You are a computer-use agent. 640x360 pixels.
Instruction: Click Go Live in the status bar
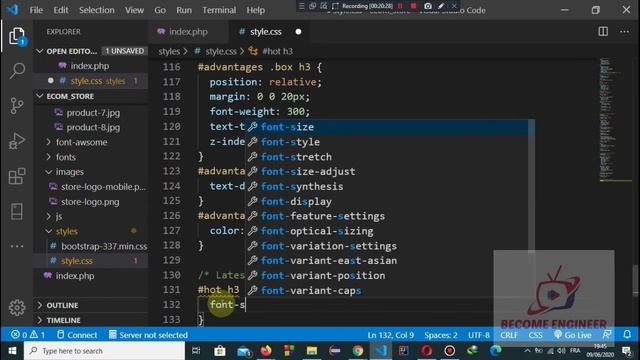[573, 335]
